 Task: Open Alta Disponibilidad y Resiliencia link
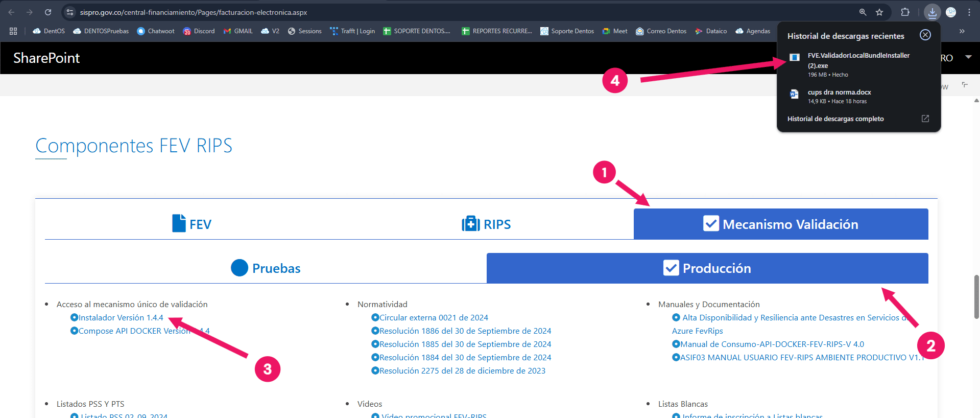[791, 324]
